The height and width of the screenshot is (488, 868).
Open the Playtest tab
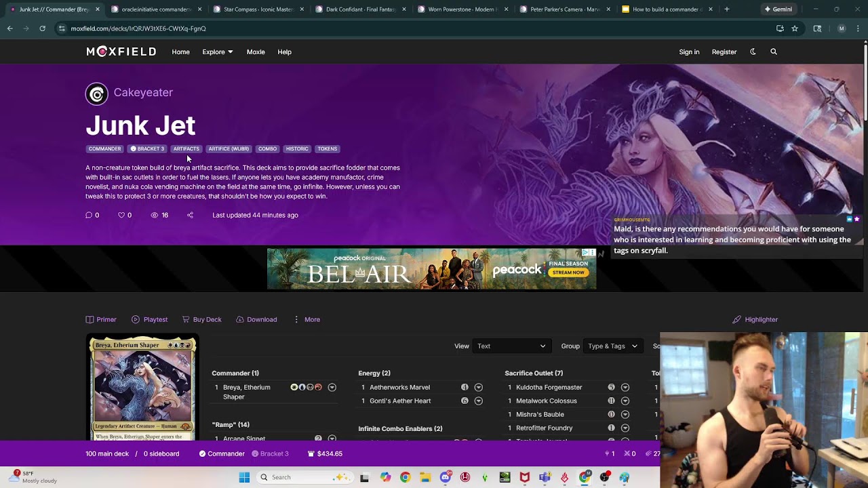coord(150,319)
